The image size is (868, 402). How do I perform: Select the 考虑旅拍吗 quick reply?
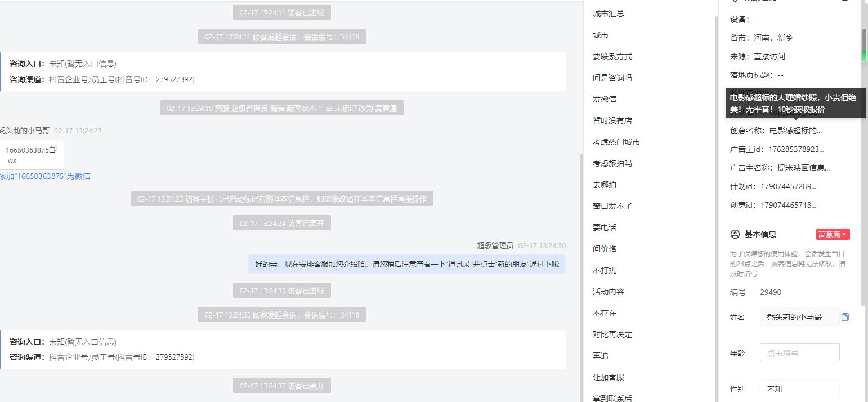(x=612, y=163)
